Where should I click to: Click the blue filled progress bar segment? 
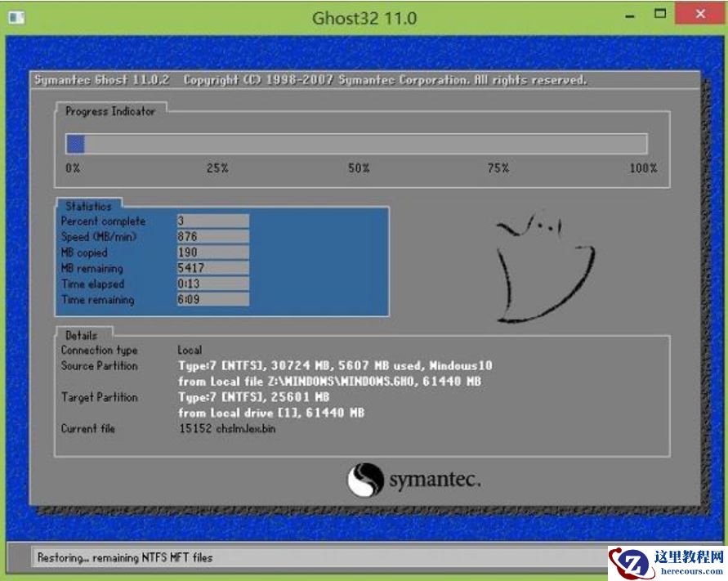tap(75, 145)
